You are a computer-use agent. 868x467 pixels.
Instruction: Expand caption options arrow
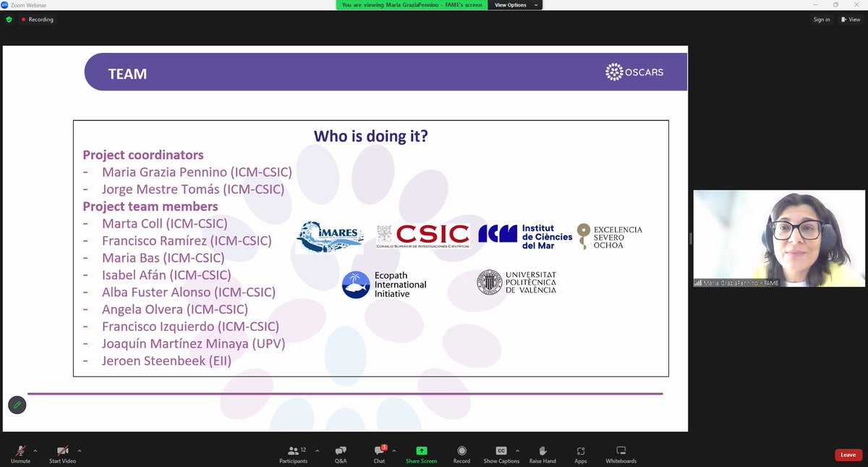516,450
